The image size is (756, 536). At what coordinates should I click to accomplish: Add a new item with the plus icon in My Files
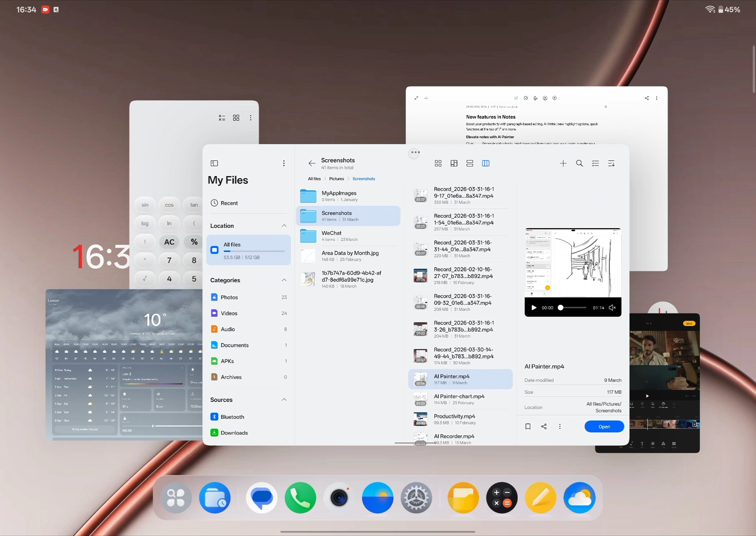pos(563,163)
